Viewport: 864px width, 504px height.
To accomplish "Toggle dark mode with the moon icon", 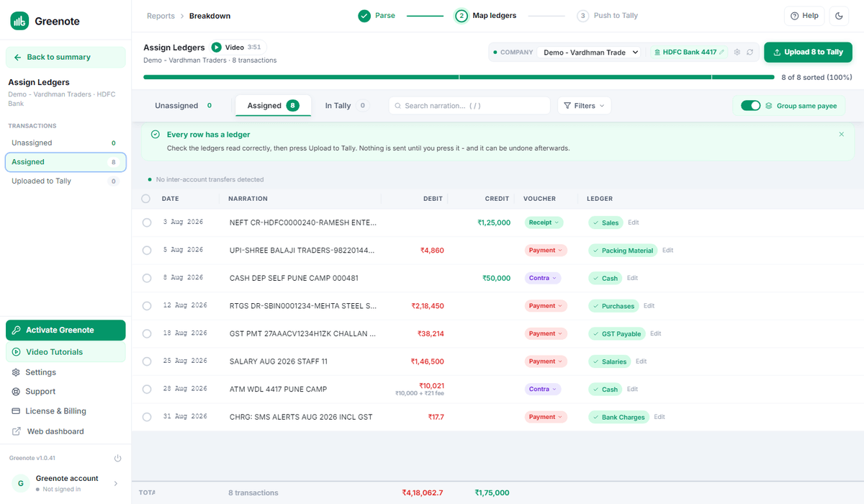I will point(840,16).
